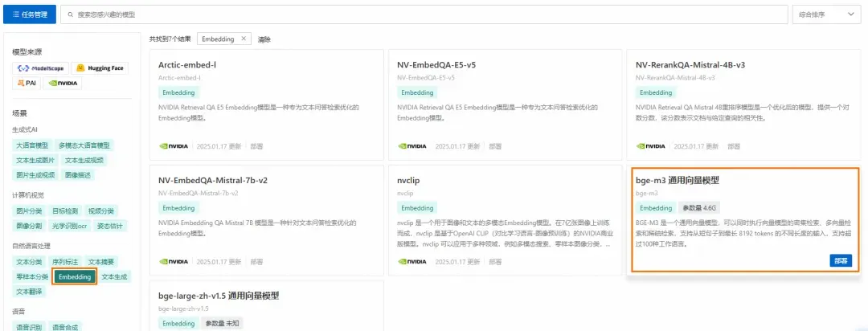Open the bge-m3 通用向量模型 card title
This screenshot has width=868, height=331.
(x=677, y=181)
